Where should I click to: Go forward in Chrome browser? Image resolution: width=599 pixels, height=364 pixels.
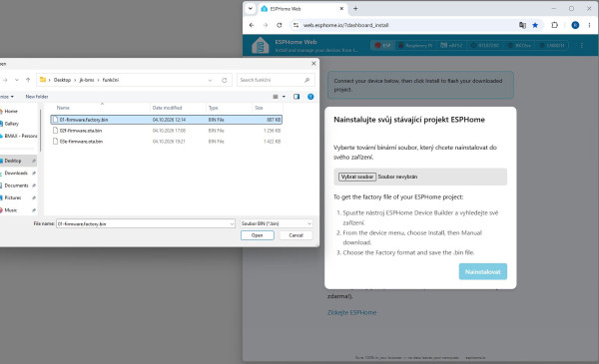point(266,25)
